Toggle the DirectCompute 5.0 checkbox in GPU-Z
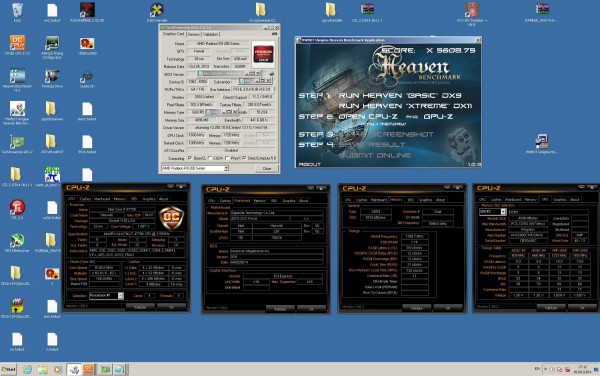 (244, 158)
